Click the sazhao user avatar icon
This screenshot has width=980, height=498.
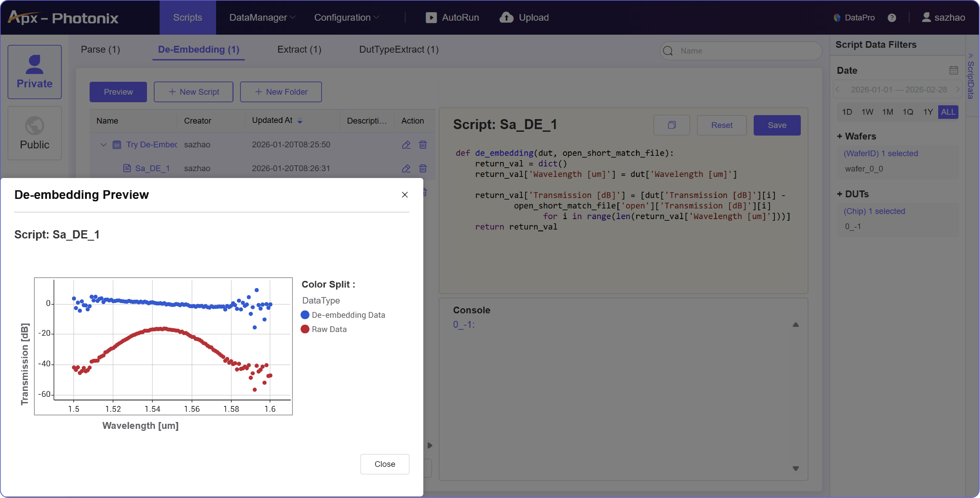tap(926, 17)
